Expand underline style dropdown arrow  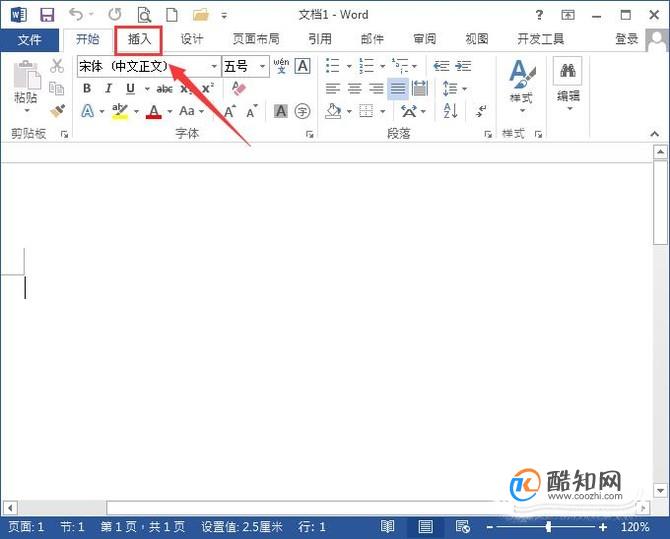(x=147, y=89)
